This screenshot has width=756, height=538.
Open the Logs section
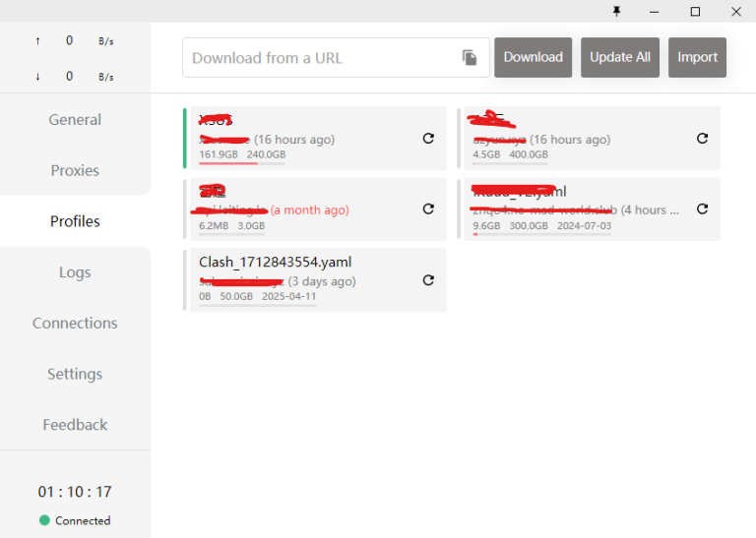[75, 272]
